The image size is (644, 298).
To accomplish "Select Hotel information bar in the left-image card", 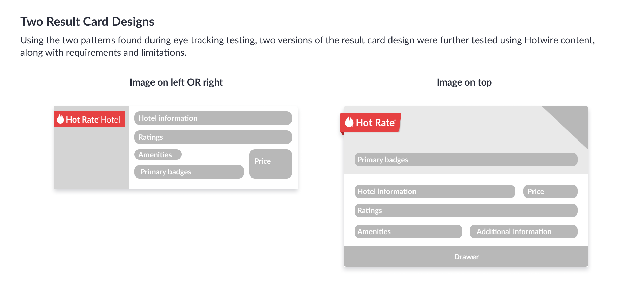I will pyautogui.click(x=213, y=118).
